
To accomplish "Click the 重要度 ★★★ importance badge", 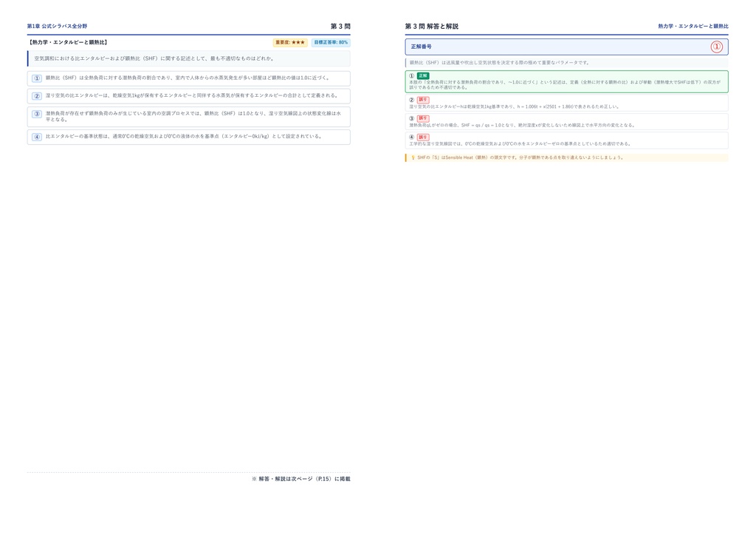I will pyautogui.click(x=290, y=42).
